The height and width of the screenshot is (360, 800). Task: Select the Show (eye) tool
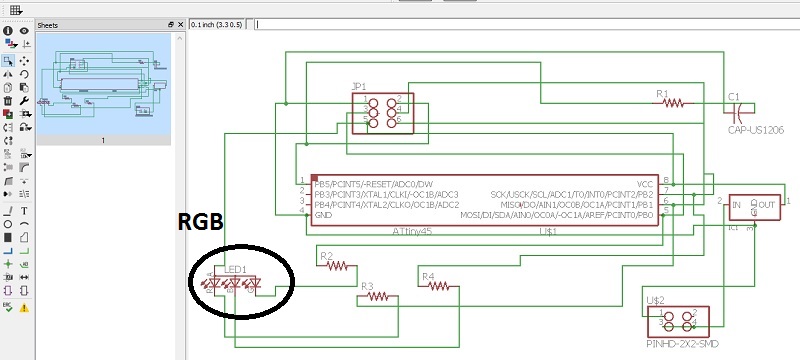pos(24,31)
